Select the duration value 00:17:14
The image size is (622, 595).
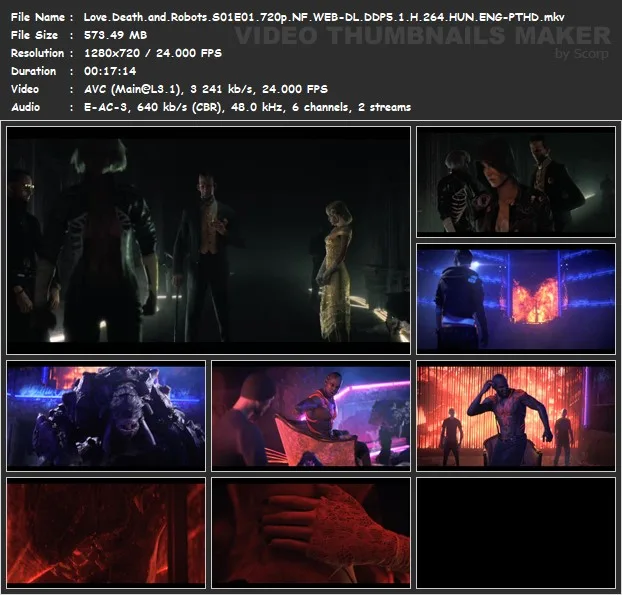(x=110, y=71)
